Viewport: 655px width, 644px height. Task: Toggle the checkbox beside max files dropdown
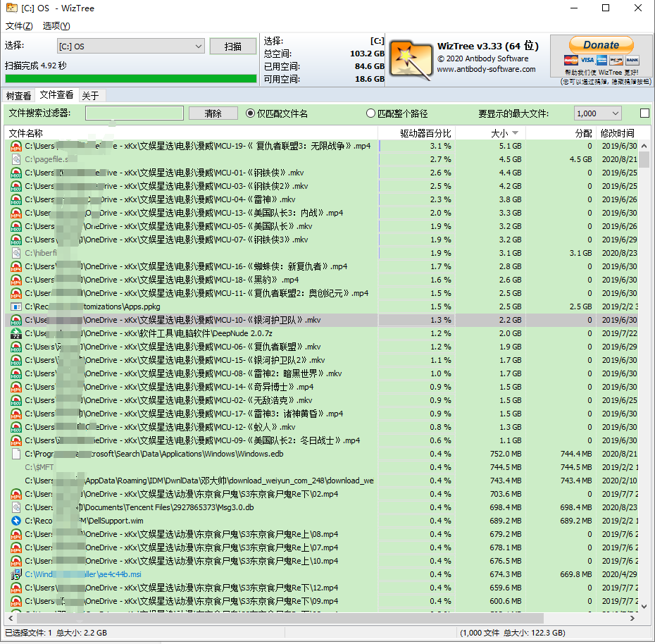[x=644, y=113]
